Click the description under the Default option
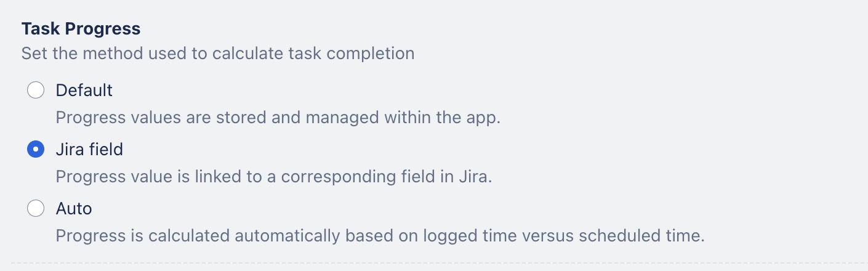 [x=278, y=118]
